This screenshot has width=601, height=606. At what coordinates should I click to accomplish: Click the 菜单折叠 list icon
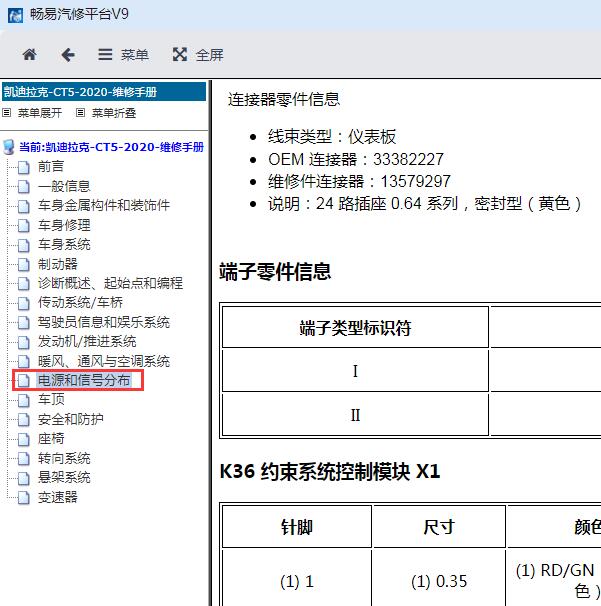[x=80, y=112]
